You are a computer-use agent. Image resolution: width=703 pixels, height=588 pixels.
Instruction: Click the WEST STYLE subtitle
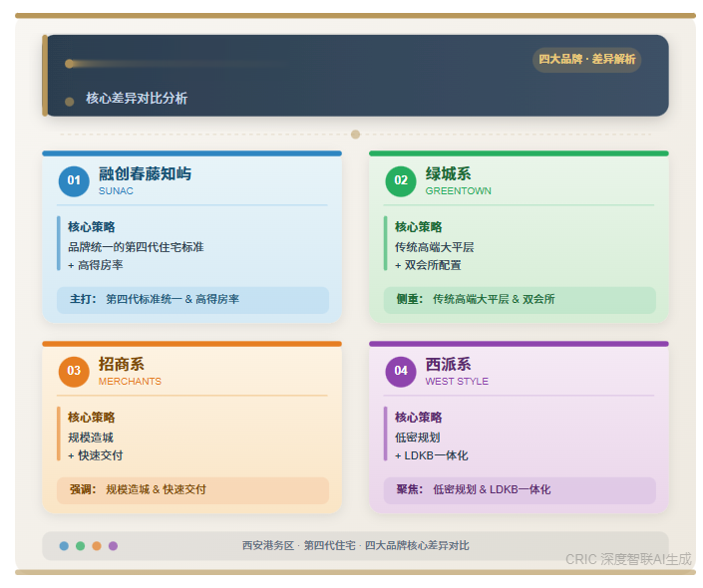(x=457, y=382)
